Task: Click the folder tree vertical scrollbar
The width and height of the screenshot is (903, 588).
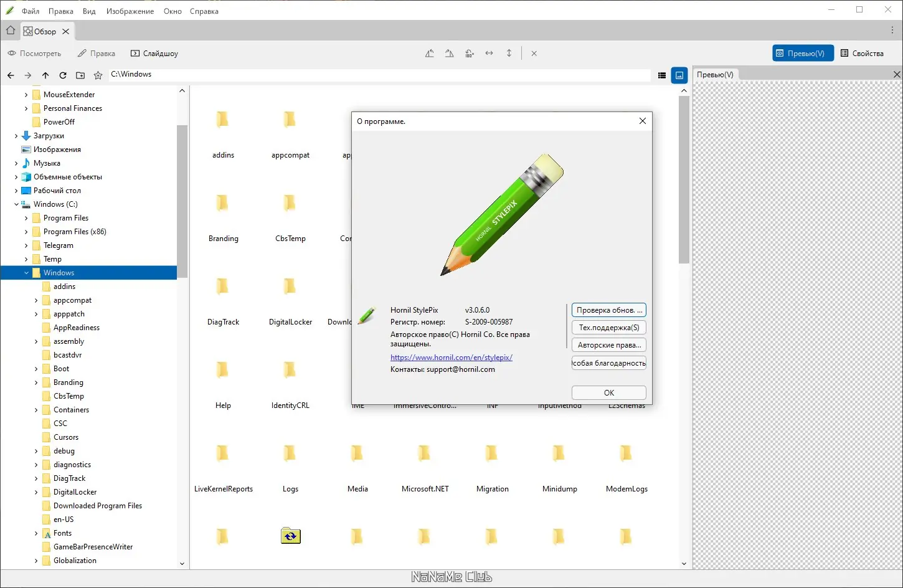Action: (x=182, y=202)
